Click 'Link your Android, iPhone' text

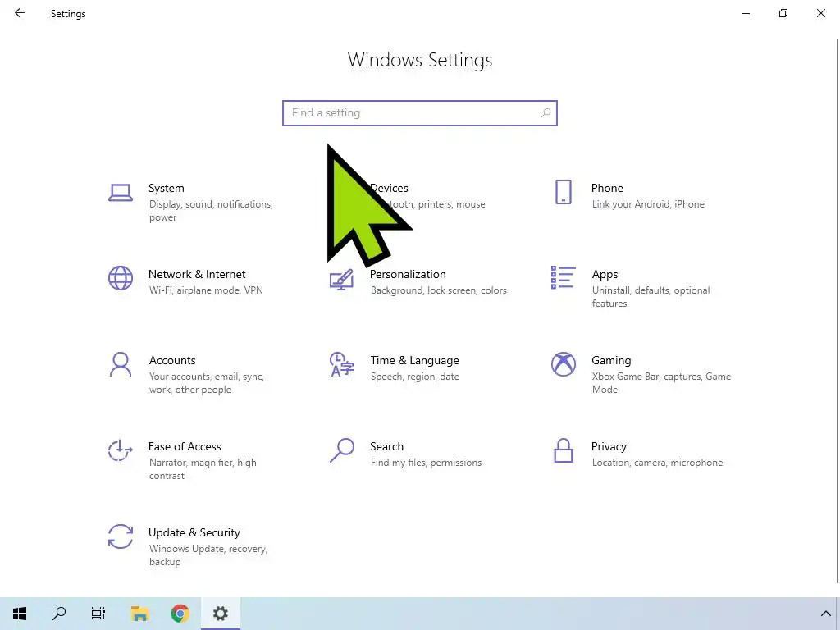648,204
